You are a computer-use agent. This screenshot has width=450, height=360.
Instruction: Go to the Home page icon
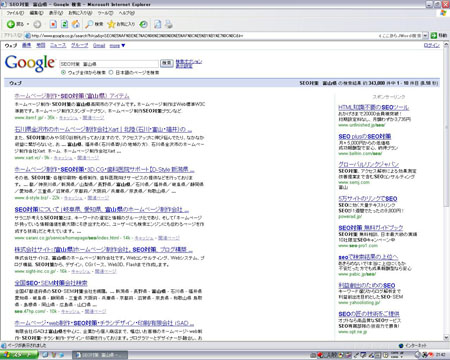click(76, 24)
